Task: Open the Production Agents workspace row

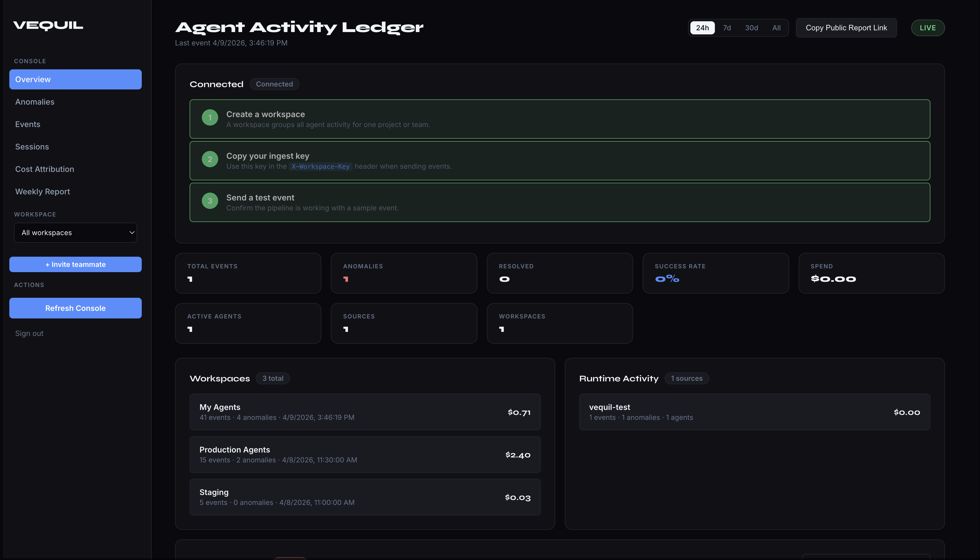Action: click(365, 455)
